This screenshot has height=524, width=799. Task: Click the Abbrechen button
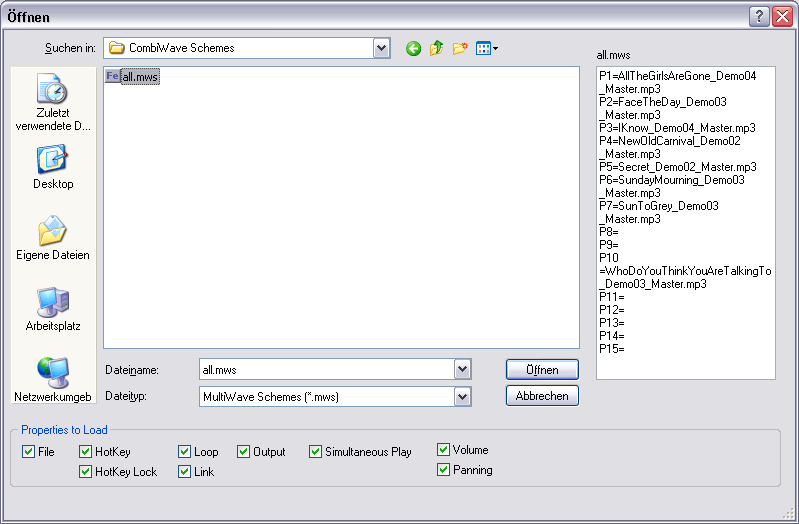coord(542,396)
